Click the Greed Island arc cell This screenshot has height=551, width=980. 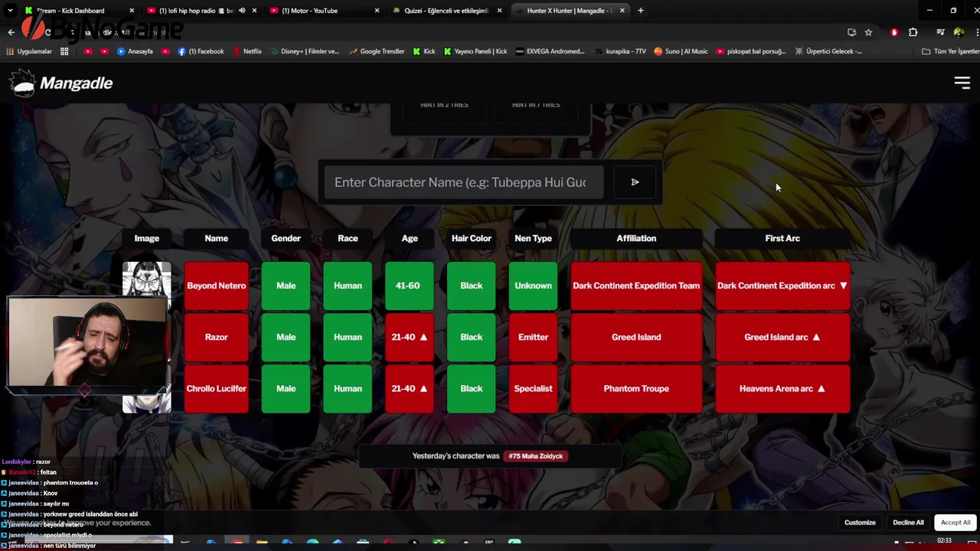click(x=782, y=337)
